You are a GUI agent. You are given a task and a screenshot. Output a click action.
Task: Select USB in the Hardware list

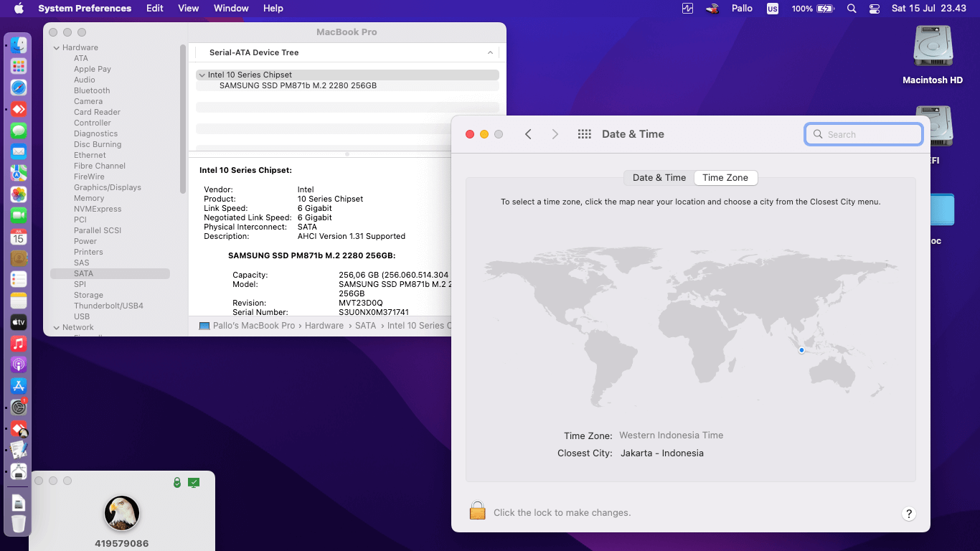pos(82,316)
